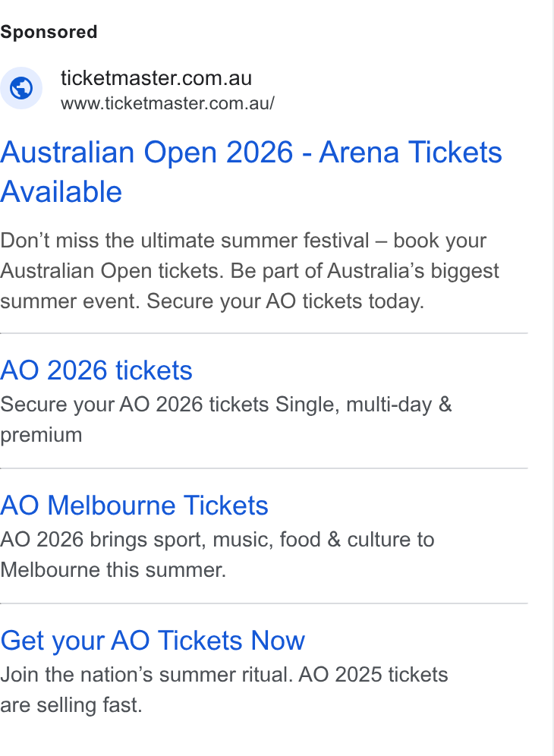Click the 'Melbourne this summer.' text line
The image size is (554, 756).
click(113, 570)
